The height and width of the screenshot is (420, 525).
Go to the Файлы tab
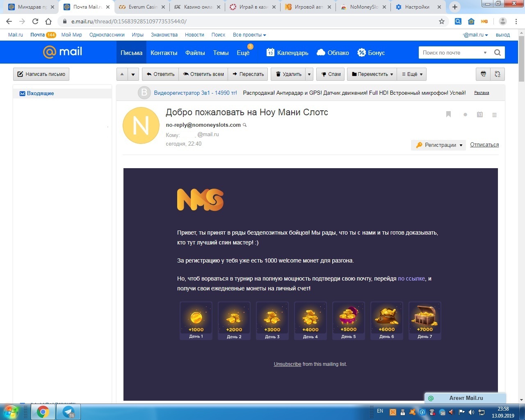pos(195,52)
